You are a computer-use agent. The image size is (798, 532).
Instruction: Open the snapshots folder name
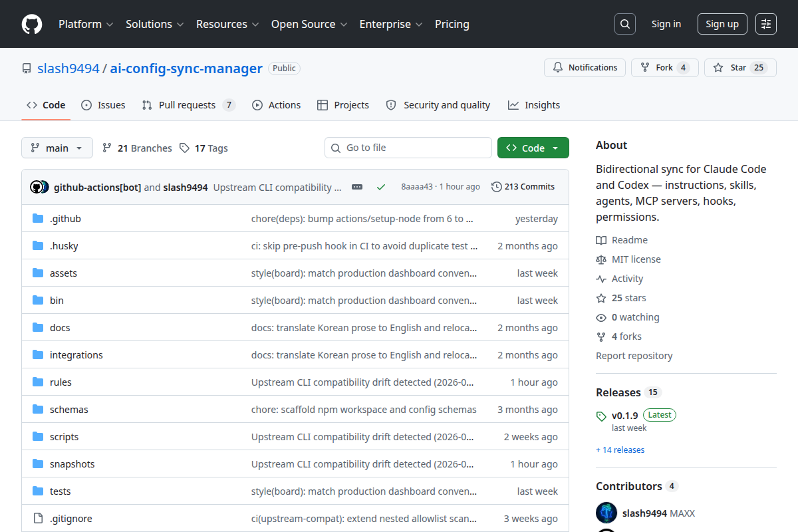72,464
